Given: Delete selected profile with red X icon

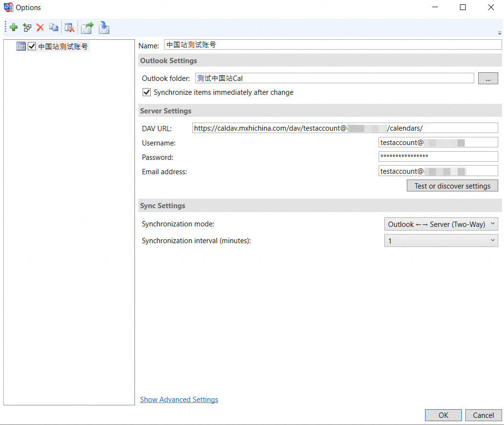Looking at the screenshot, I should (40, 28).
